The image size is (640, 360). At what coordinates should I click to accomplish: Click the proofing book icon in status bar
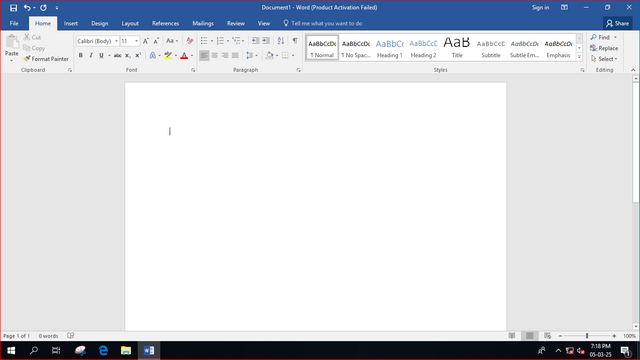(71, 336)
